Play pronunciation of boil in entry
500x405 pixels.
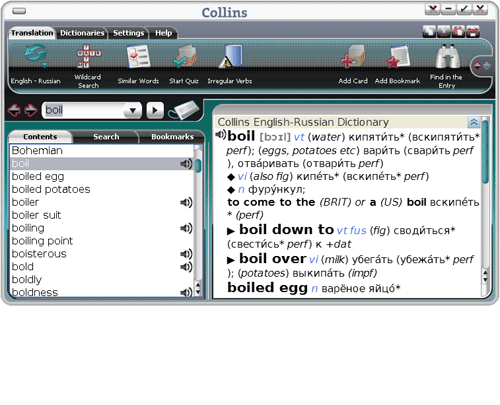coord(220,135)
